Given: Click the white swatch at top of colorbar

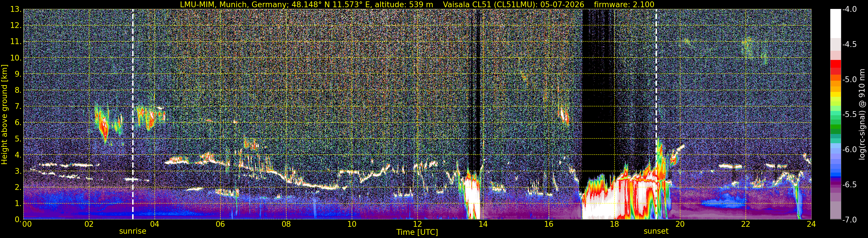Looking at the screenshot, I should coord(836,24).
